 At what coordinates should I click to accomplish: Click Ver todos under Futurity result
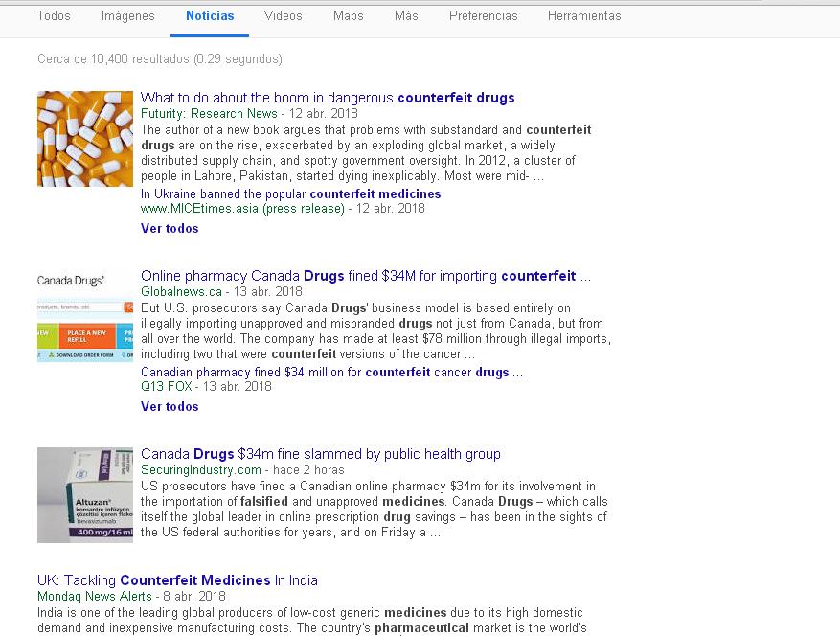pos(170,228)
